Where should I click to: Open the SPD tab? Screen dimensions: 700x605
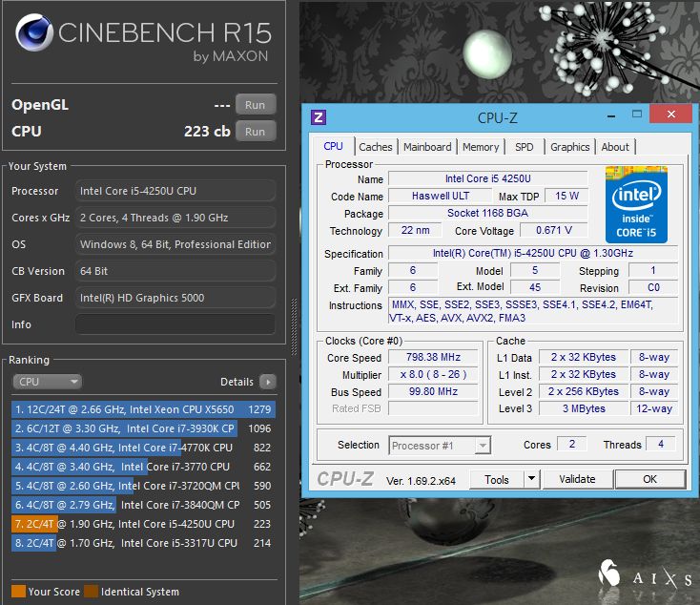(525, 147)
